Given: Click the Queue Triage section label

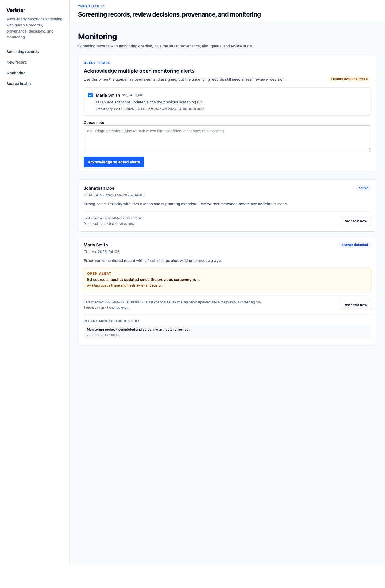Looking at the screenshot, I should tap(97, 63).
